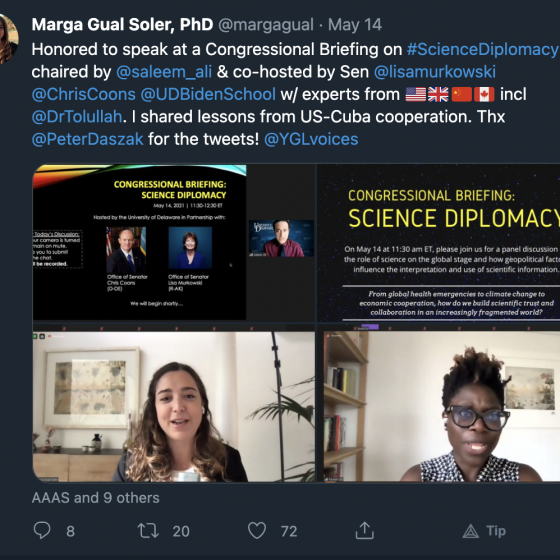This screenshot has width=560, height=560.
Task: Show tagged accounts 'AAAS and 9 others'
Action: [x=95, y=498]
